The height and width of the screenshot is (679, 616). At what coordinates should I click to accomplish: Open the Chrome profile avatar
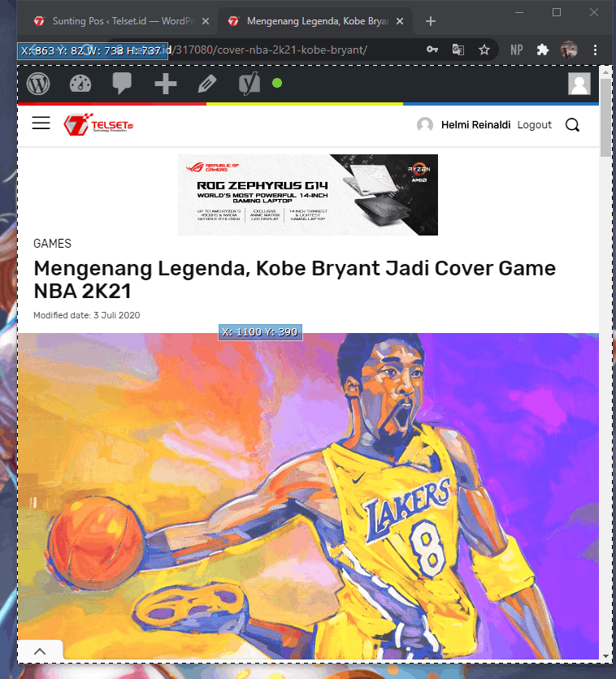click(x=569, y=50)
